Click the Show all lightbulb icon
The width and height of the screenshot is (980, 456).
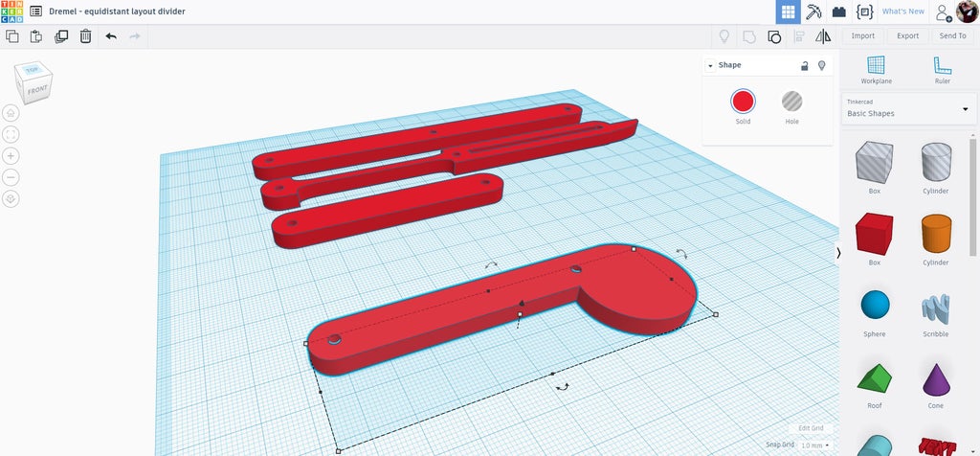click(724, 36)
